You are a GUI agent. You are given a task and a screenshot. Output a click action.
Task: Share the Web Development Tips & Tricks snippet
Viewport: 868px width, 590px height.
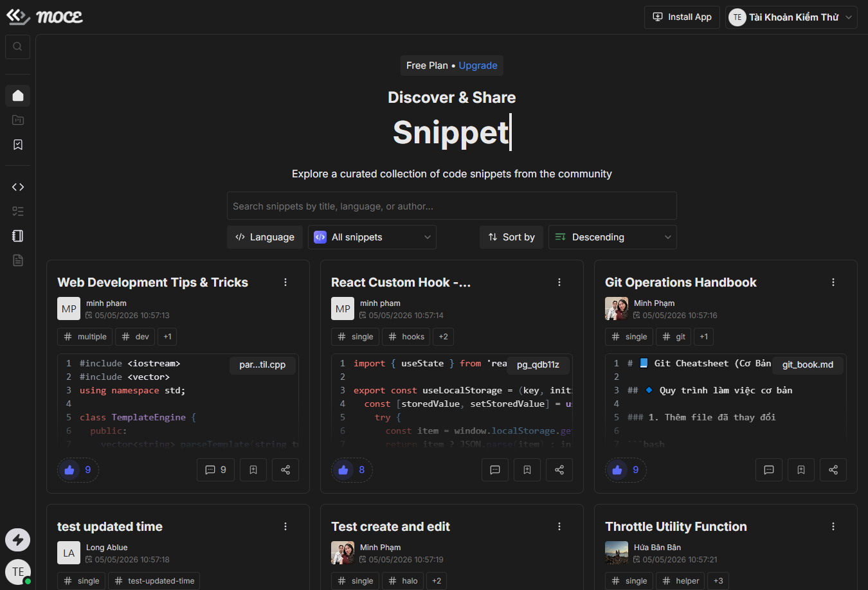[285, 470]
